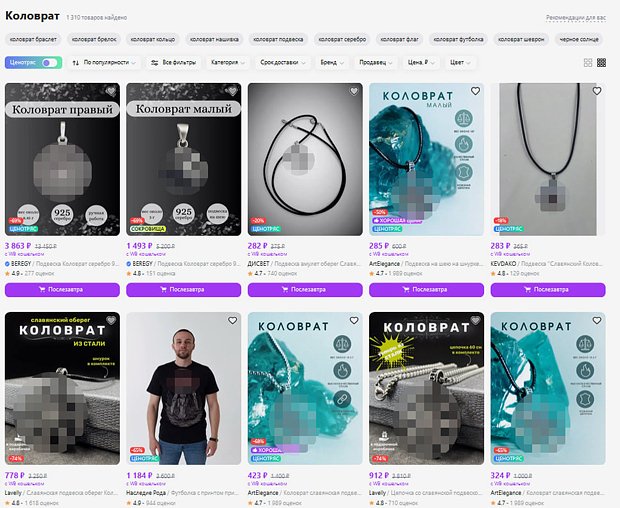Select коловрат браслет search suggestion
This screenshot has width=620, height=508.
pos(33,39)
